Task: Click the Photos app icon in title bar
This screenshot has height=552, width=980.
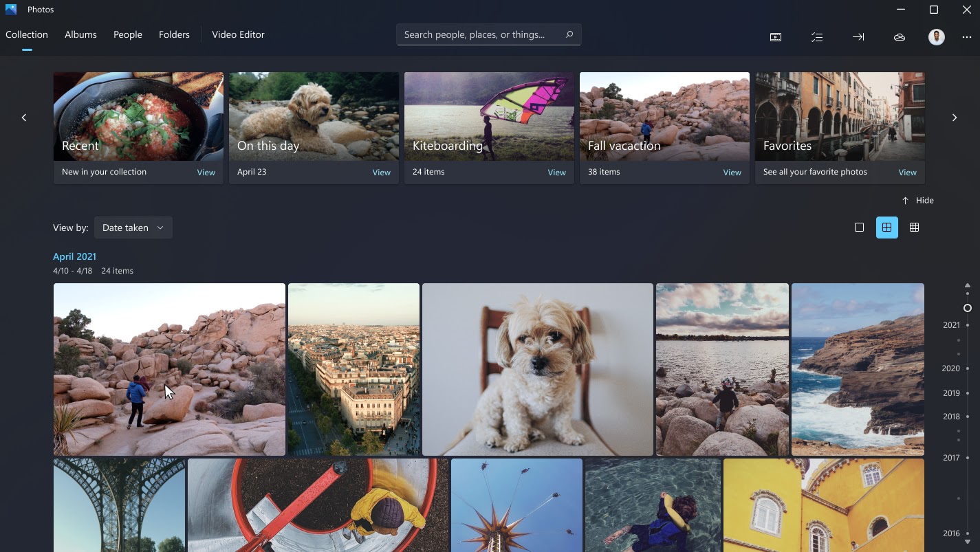Action: pos(11,10)
